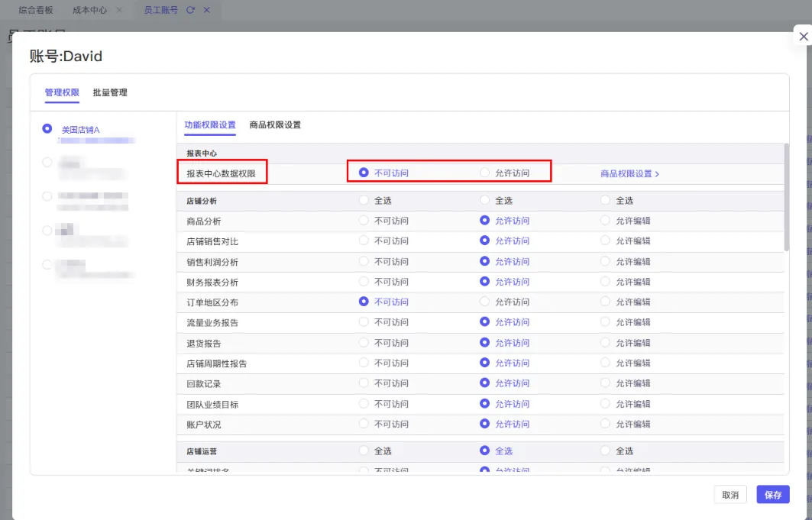
Task: Close the 成本中心 tab
Action: pyautogui.click(x=119, y=10)
